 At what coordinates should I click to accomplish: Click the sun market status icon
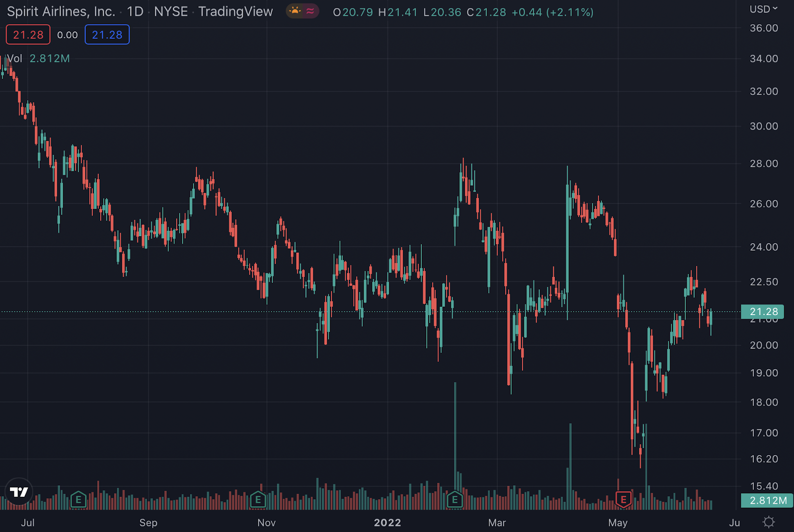point(295,11)
